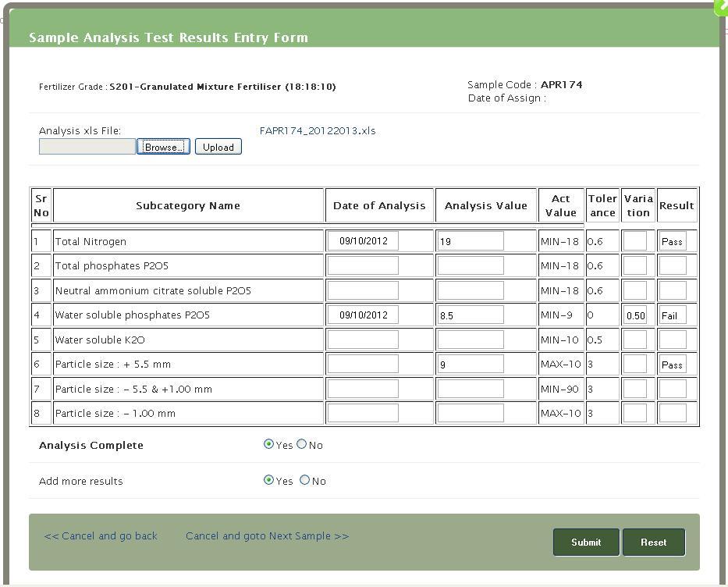Select No for Analysis Complete
Viewport: 728px width, 587px height.
302,444
